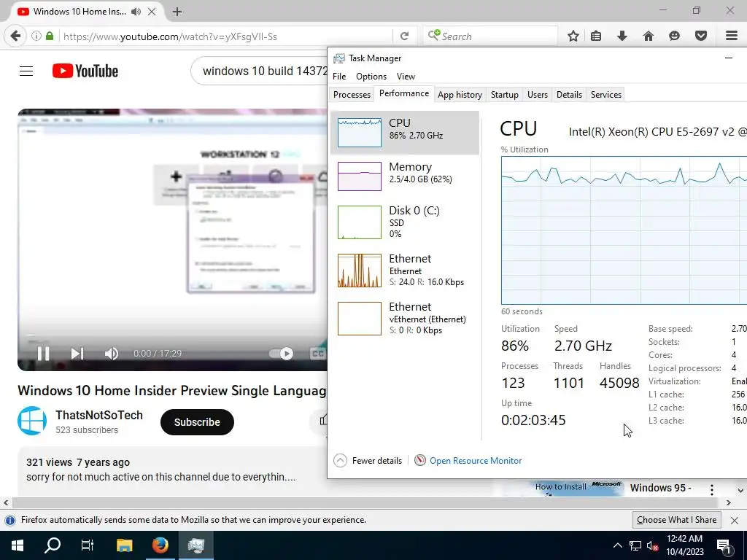Expand the video description text

[161, 477]
